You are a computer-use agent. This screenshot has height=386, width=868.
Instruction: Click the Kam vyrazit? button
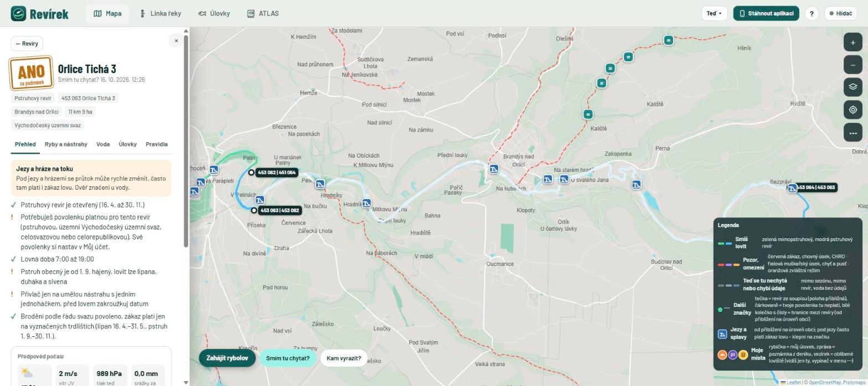[x=344, y=358]
